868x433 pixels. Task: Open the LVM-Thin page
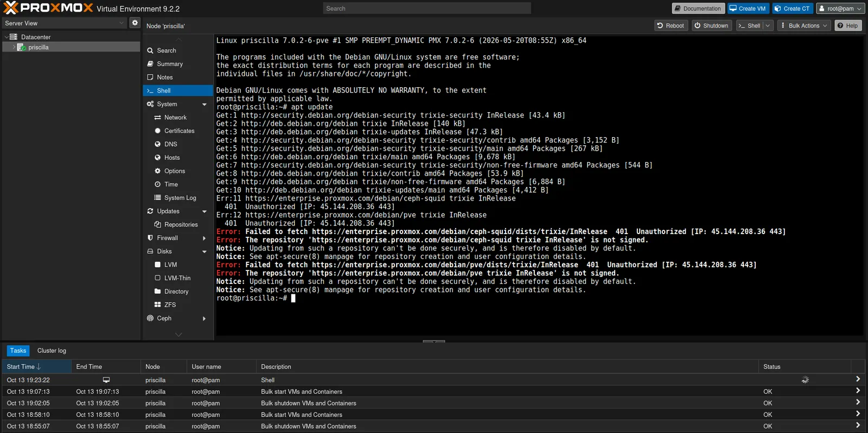[178, 278]
